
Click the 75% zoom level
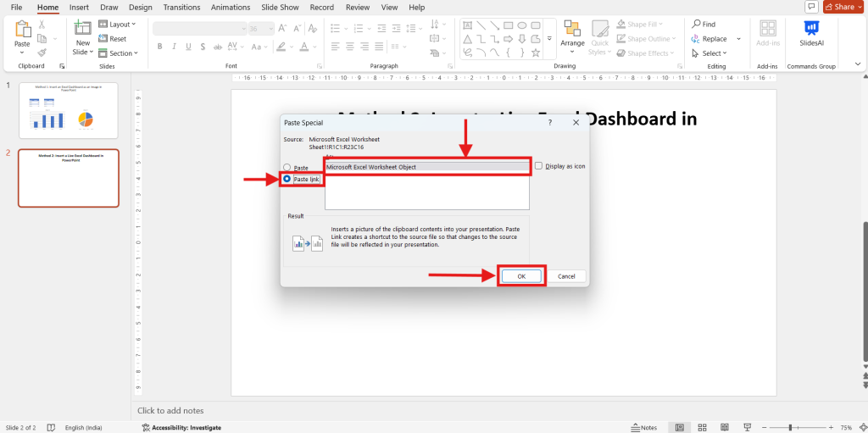[847, 427]
